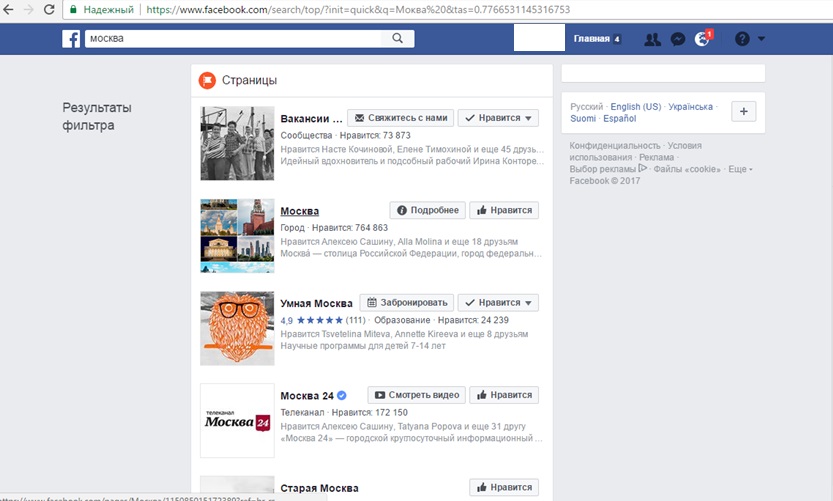This screenshot has height=501, width=833.
Task: Click the plus button for more languages
Action: click(x=744, y=112)
